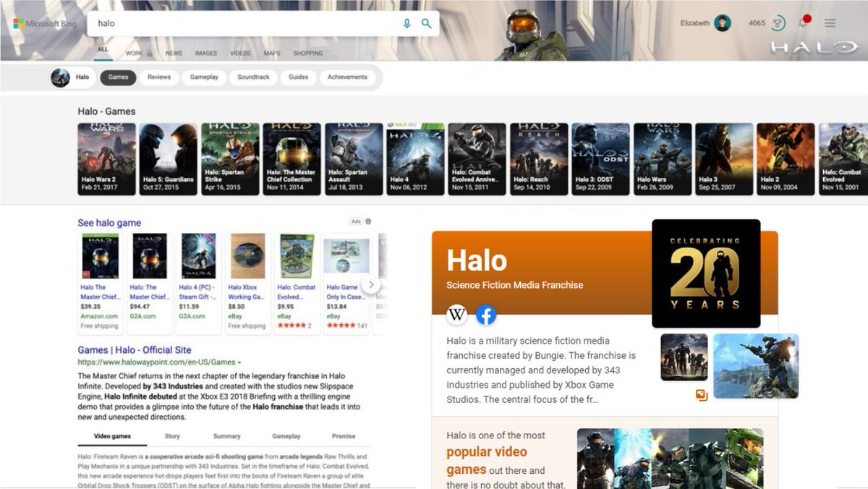Open Halo's Wikipedia icon in the knowledge panel
This screenshot has height=489, width=868.
point(458,314)
